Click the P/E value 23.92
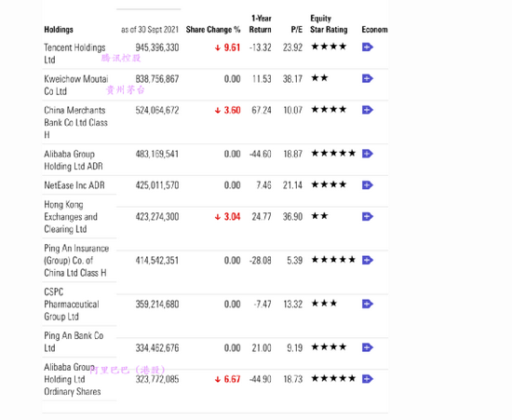This screenshot has height=420, width=512. (292, 47)
